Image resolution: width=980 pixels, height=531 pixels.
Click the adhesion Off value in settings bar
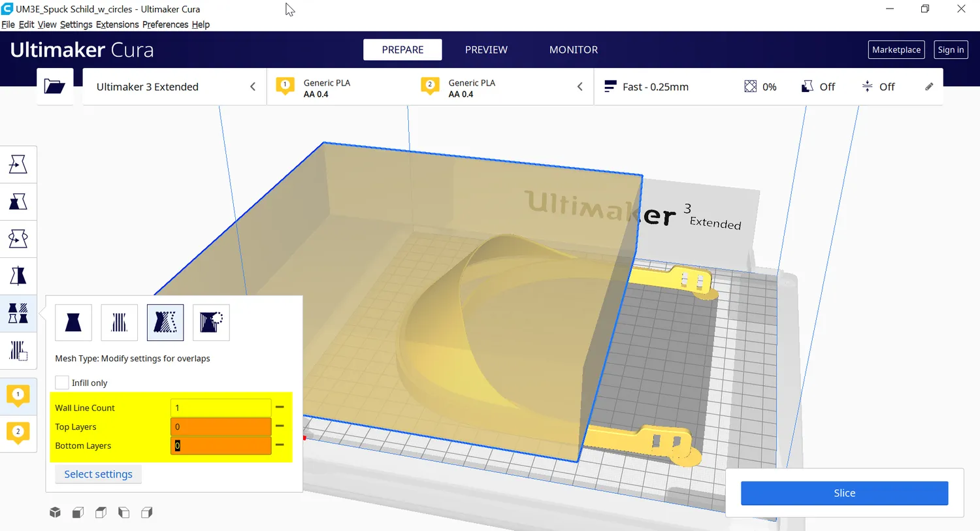(x=887, y=87)
